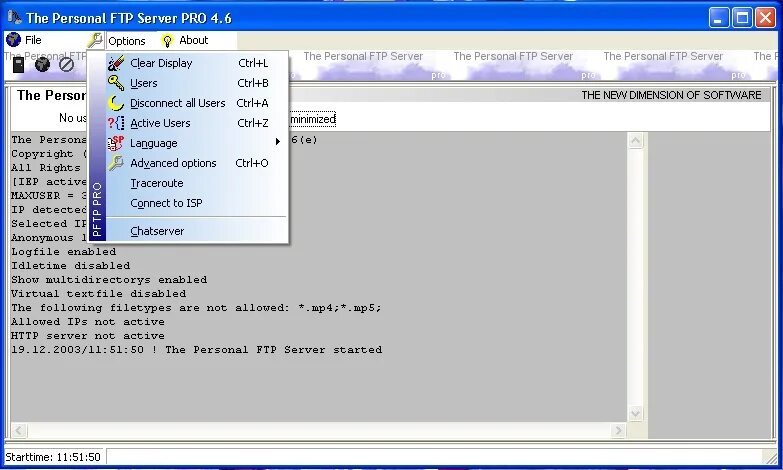The width and height of the screenshot is (783, 470).
Task: Close the open Options menu
Action: click(x=126, y=40)
